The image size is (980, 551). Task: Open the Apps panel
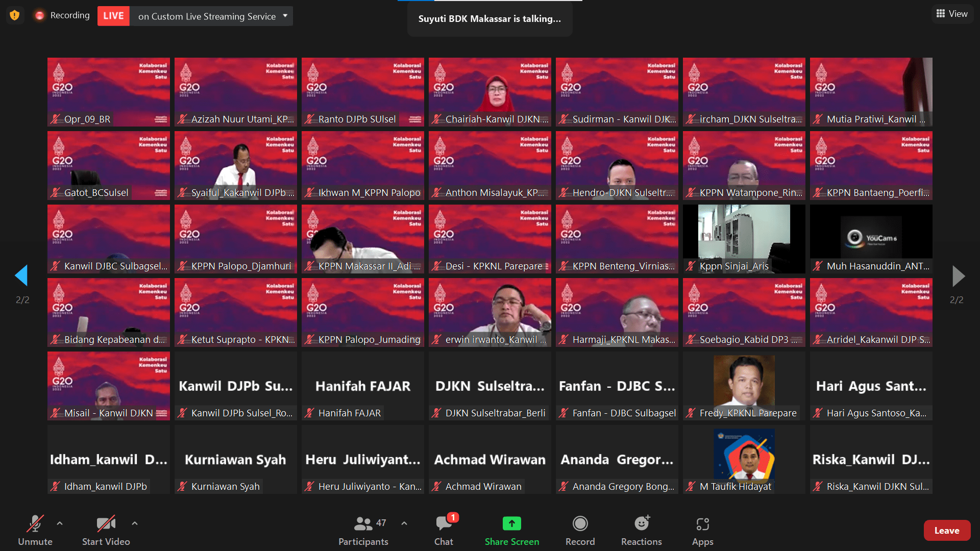tap(702, 524)
